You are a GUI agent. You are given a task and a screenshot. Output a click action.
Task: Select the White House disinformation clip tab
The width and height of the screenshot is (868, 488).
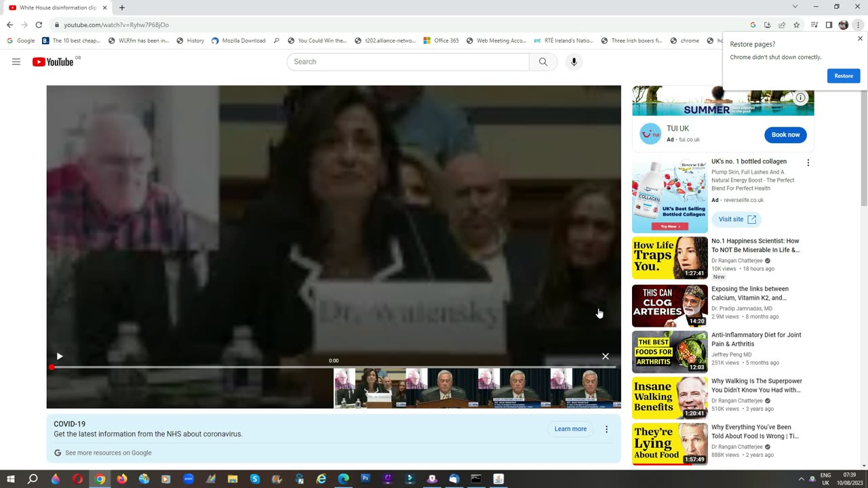[58, 7]
